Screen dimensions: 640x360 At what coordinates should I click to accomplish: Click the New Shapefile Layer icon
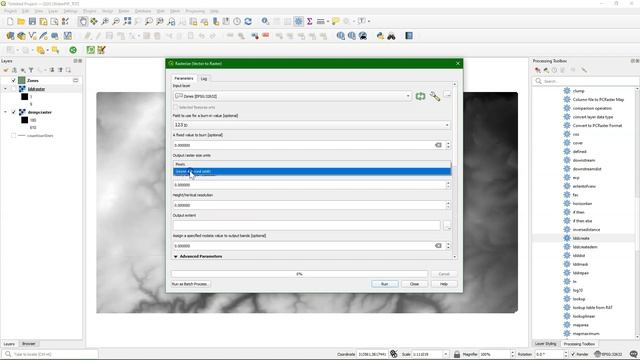(32, 36)
